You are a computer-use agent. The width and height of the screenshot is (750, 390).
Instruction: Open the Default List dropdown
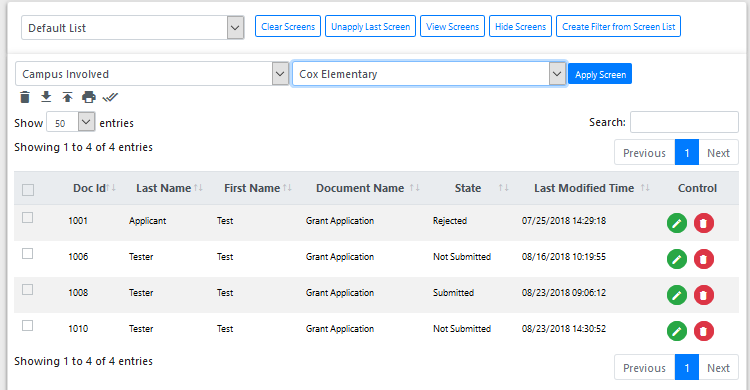(x=132, y=28)
